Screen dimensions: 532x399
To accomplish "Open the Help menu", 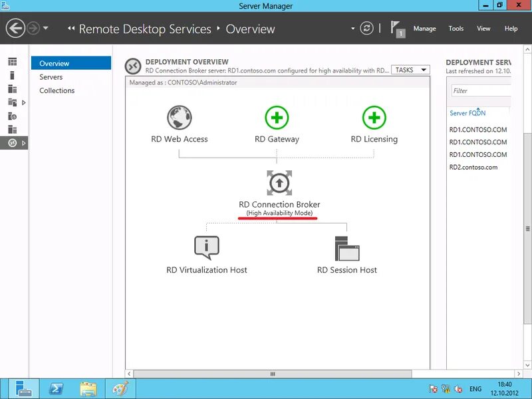I will click(x=511, y=29).
